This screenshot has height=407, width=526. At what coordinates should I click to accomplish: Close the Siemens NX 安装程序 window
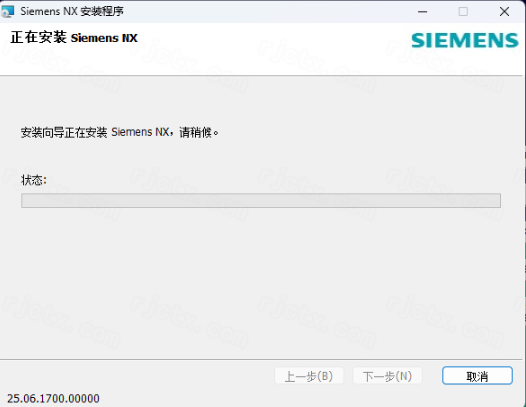click(x=504, y=12)
